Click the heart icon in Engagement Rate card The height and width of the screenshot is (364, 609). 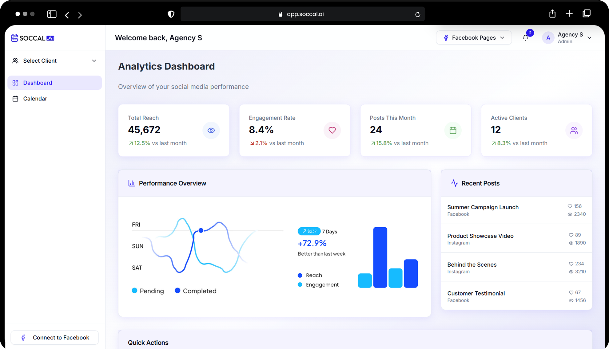[x=332, y=130]
